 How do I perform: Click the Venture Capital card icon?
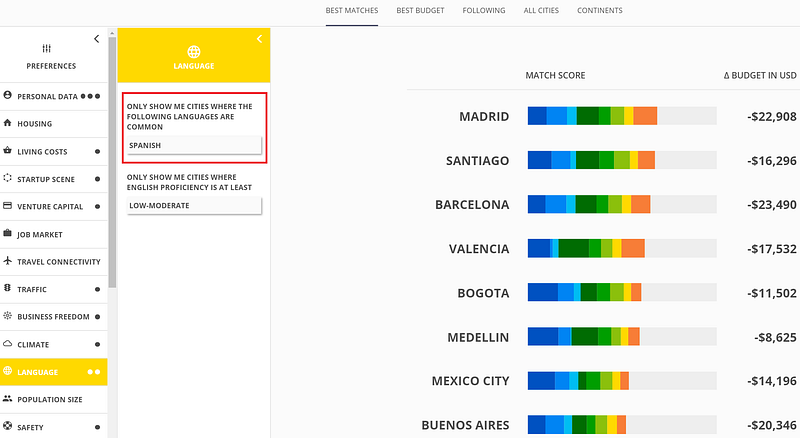click(x=8, y=206)
